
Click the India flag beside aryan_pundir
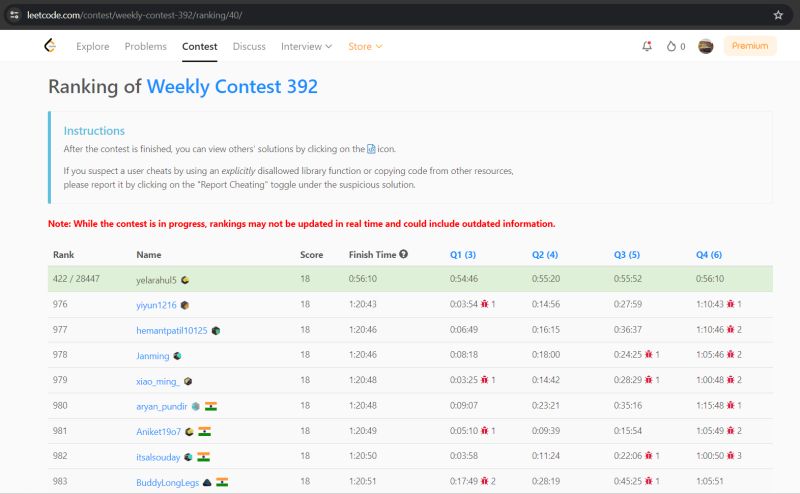click(211, 406)
